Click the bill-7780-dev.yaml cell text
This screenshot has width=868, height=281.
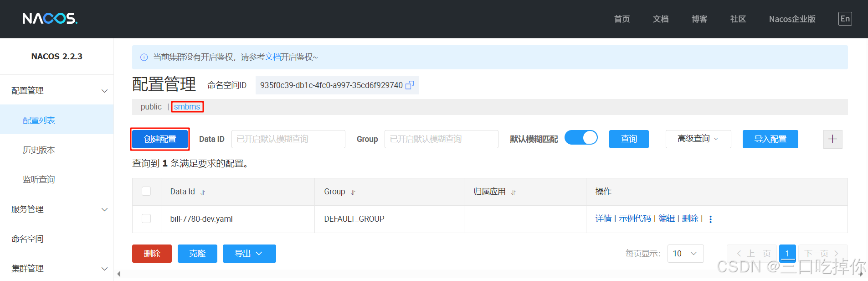pyautogui.click(x=201, y=219)
